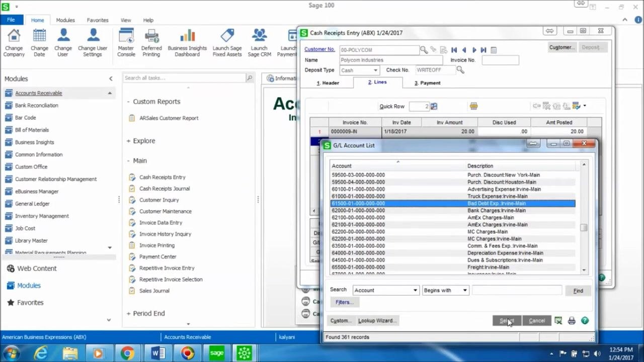This screenshot has height=362, width=644.
Task: Expand the Period End section
Action: (128, 313)
